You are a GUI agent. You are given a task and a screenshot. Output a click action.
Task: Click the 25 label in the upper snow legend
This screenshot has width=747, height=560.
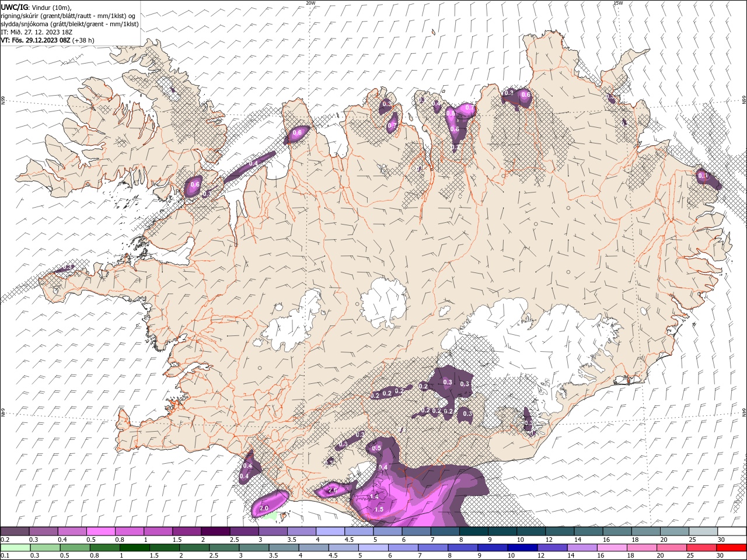693,540
